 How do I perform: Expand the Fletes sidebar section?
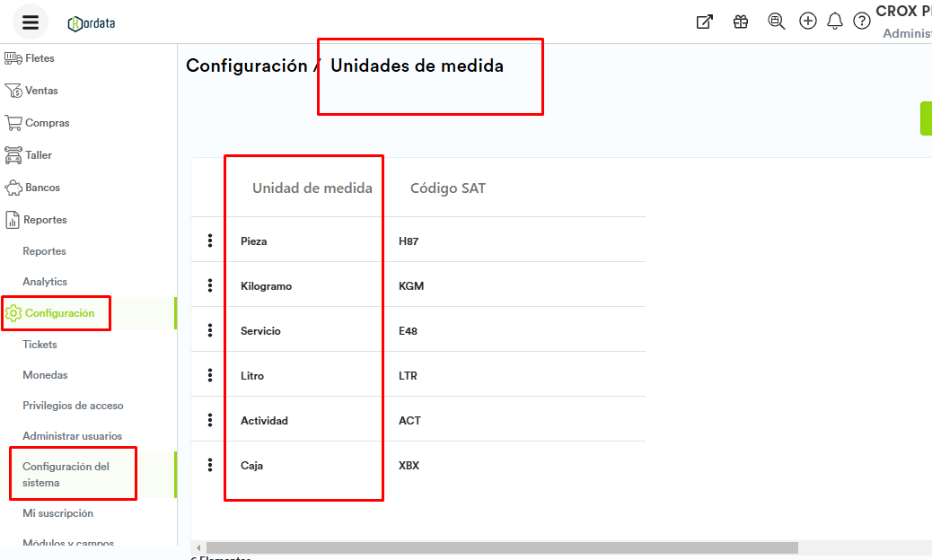(x=40, y=58)
